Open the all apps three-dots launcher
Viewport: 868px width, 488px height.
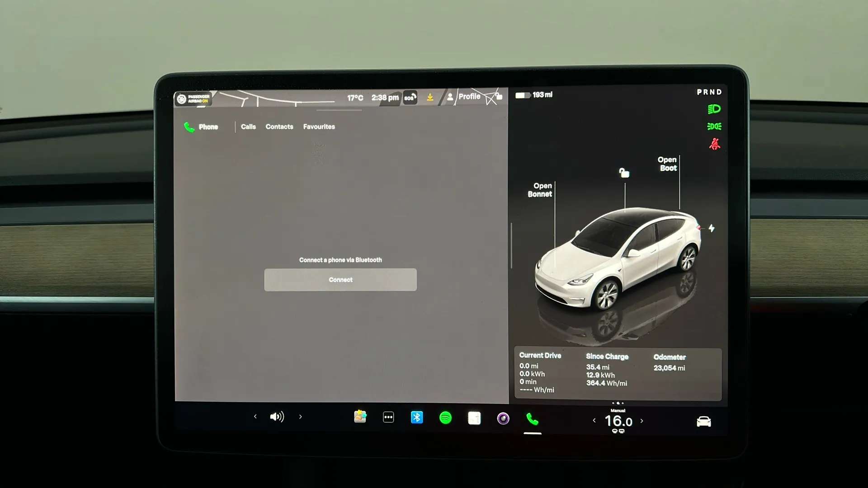(x=388, y=417)
